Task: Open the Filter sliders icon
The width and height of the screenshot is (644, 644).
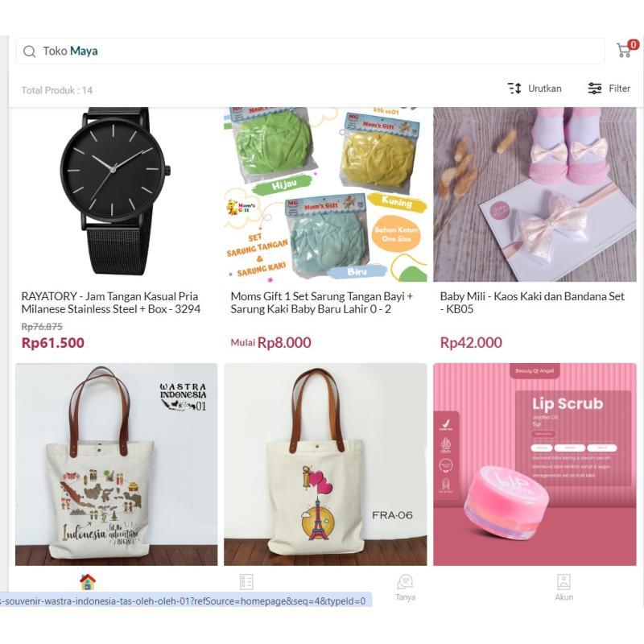Action: tap(595, 89)
